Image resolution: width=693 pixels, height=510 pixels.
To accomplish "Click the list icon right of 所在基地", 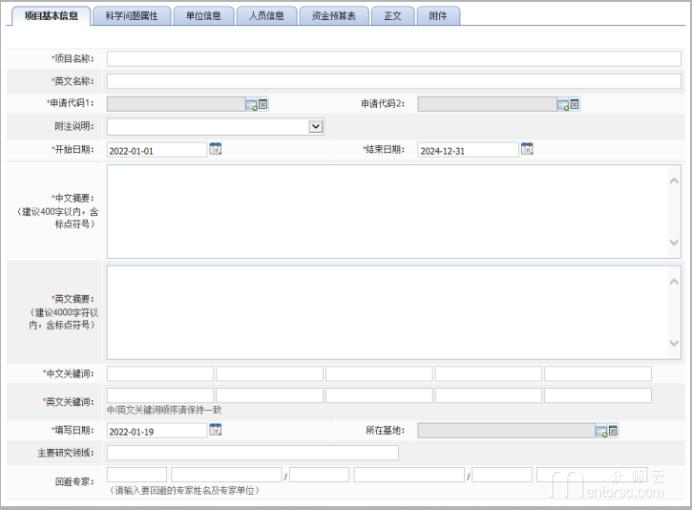I will pos(613,431).
